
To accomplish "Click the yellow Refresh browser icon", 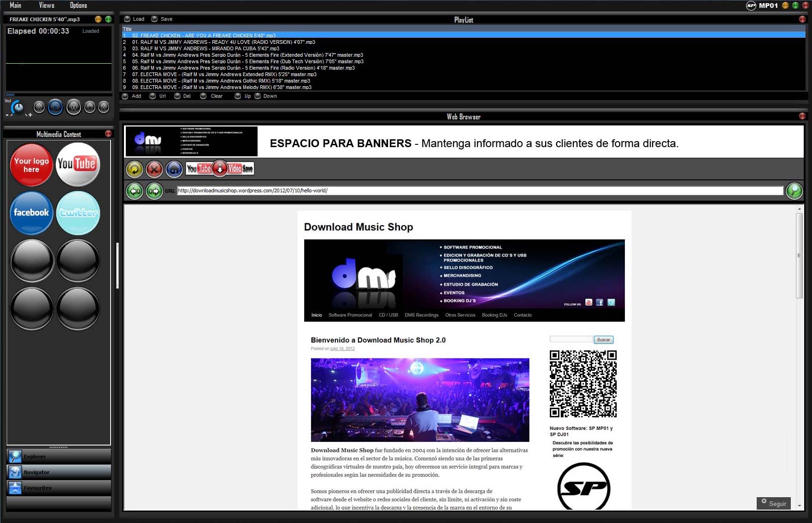I will click(x=135, y=169).
